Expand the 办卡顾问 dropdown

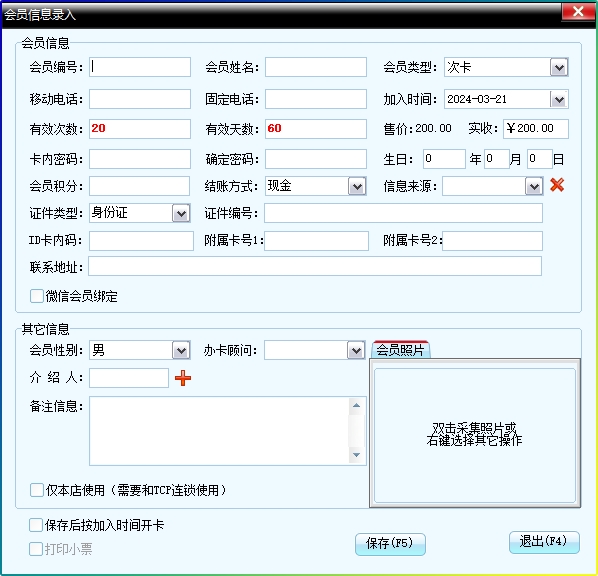(x=356, y=350)
